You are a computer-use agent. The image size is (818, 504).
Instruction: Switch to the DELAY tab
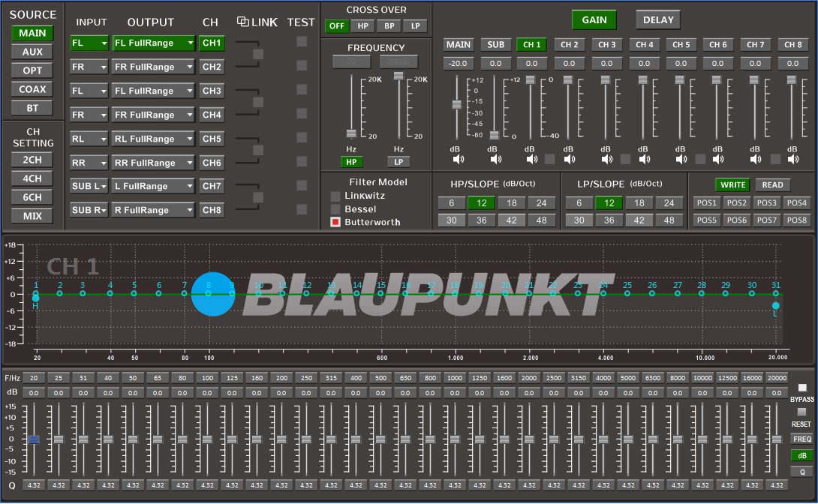[x=658, y=20]
